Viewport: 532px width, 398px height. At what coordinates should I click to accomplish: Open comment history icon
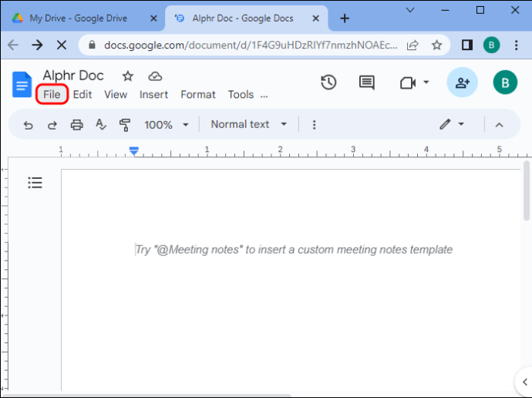(x=367, y=83)
